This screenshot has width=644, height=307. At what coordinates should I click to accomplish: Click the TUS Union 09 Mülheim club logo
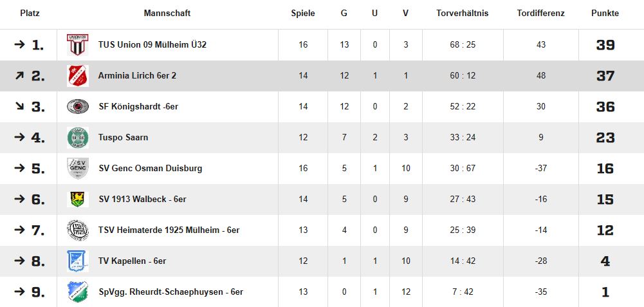click(x=78, y=45)
